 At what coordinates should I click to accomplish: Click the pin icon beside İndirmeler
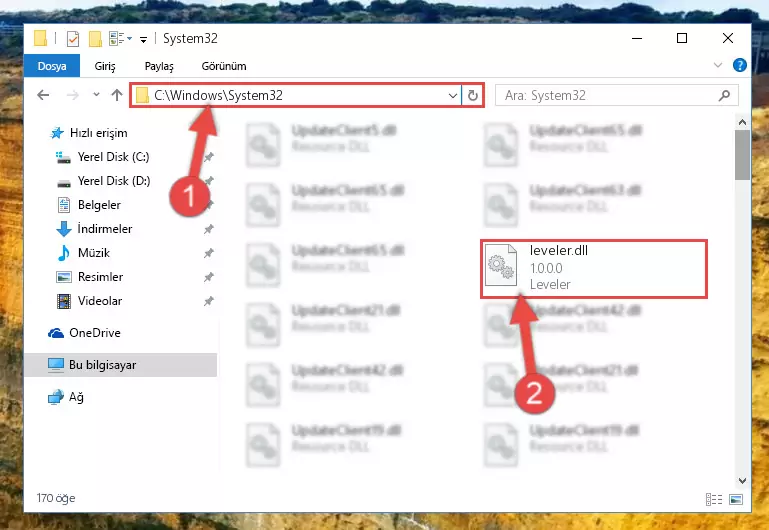click(x=208, y=229)
